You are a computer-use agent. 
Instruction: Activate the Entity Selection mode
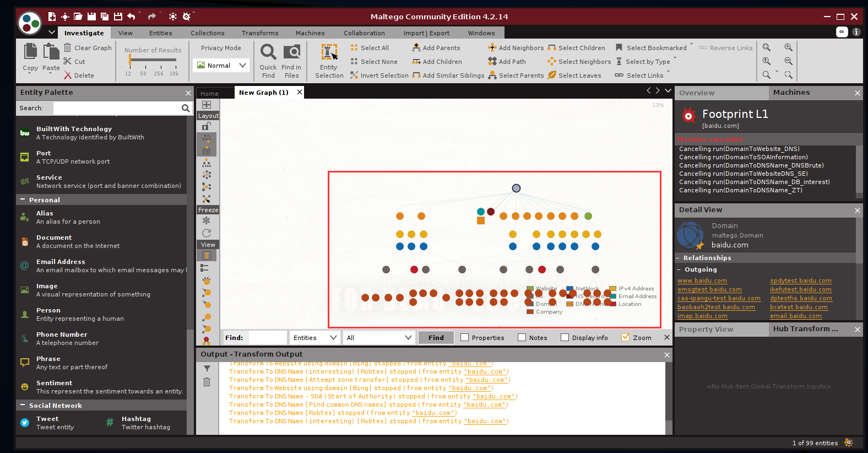(x=329, y=61)
